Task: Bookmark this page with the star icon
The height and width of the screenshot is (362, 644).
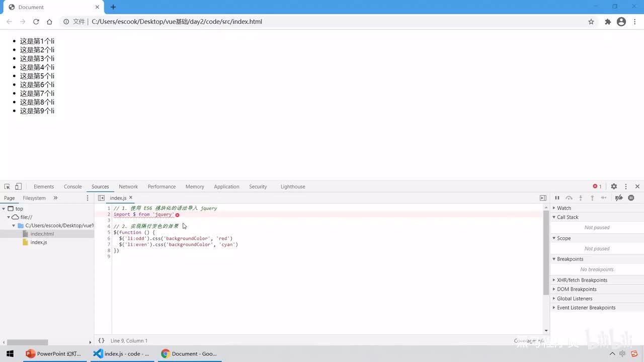Action: (x=591, y=22)
